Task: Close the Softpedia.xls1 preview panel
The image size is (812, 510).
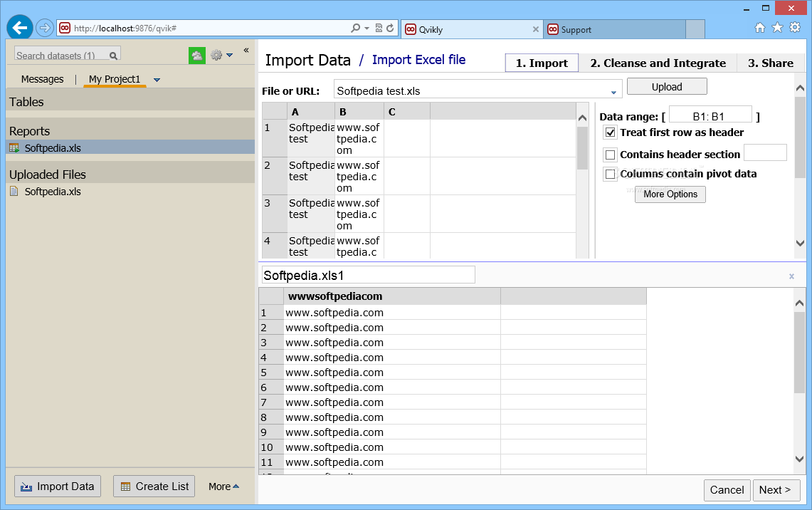Action: [x=791, y=276]
